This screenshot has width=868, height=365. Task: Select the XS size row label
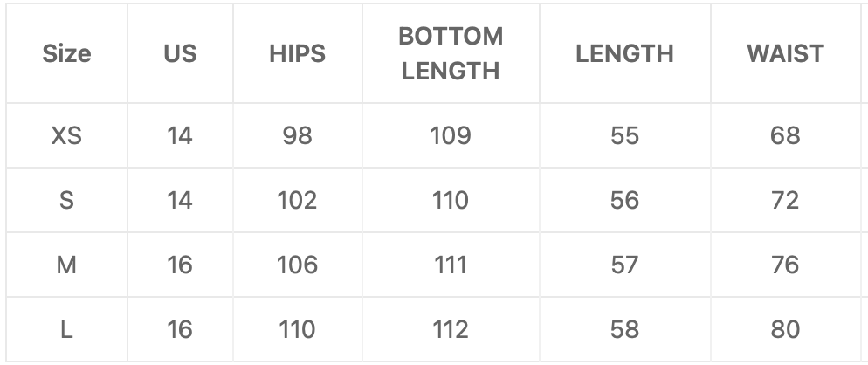66,135
